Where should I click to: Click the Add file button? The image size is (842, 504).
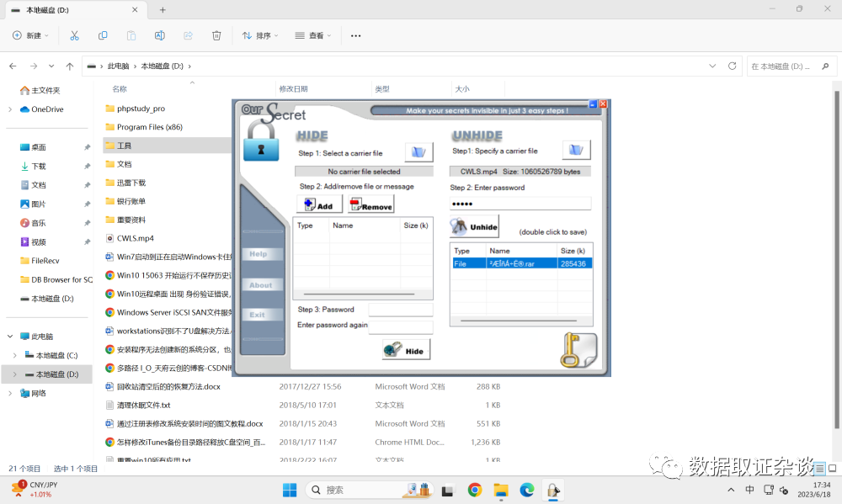(x=319, y=205)
